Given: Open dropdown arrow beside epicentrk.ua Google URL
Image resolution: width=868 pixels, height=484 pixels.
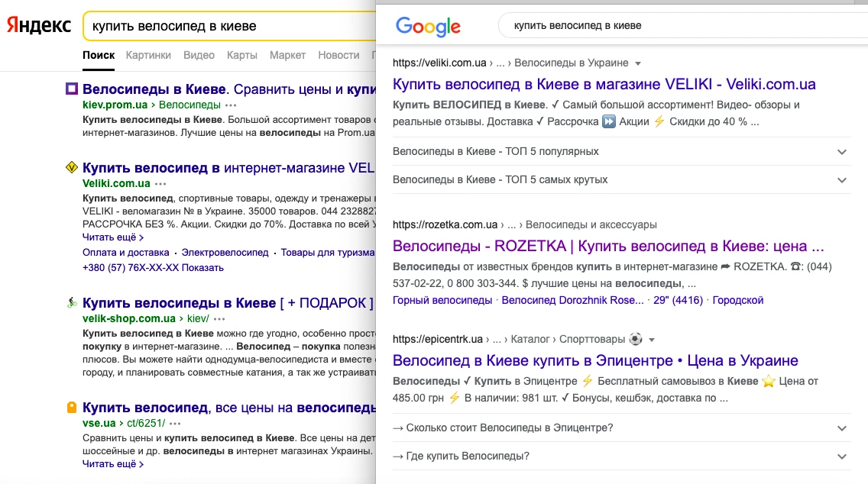Looking at the screenshot, I should (x=652, y=340).
